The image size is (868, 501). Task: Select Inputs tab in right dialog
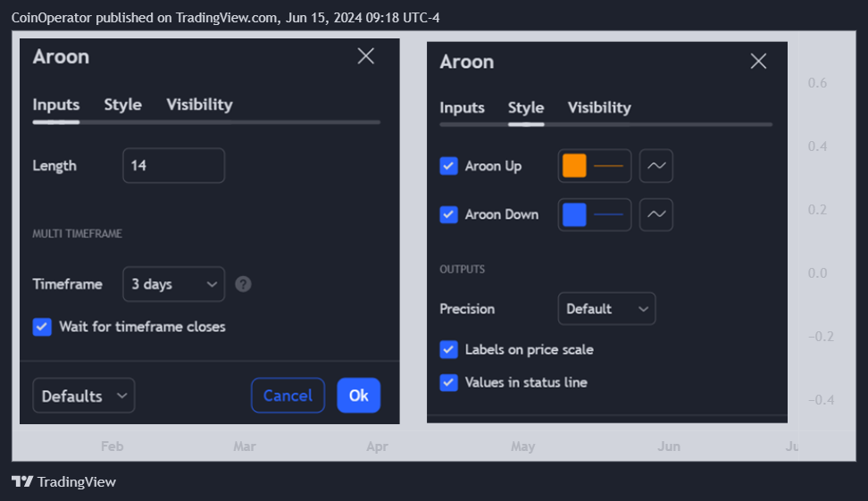pyautogui.click(x=462, y=107)
